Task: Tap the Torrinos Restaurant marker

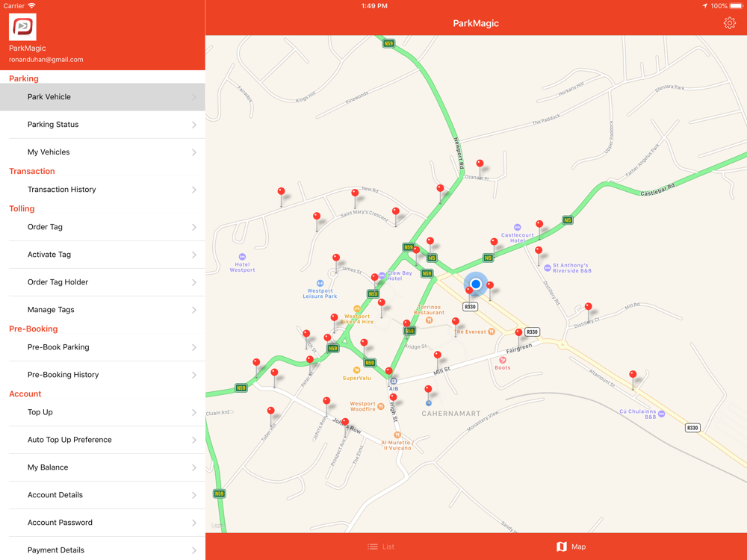Action: click(429, 320)
